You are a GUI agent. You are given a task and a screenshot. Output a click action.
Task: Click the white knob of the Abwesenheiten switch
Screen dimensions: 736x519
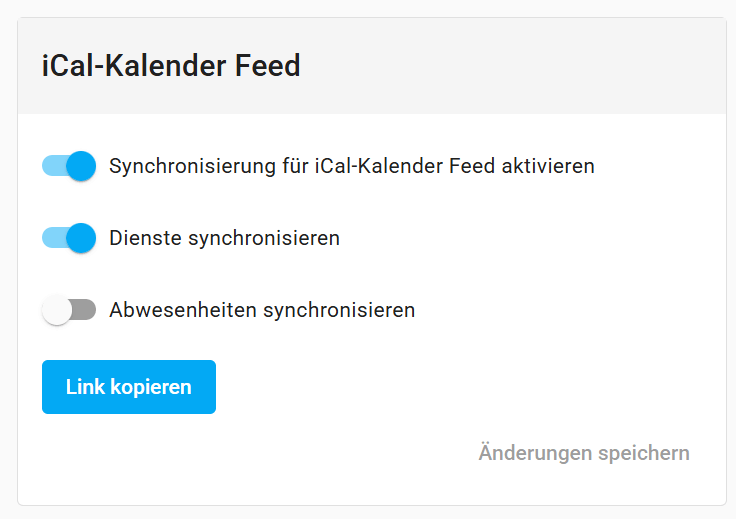pyautogui.click(x=57, y=310)
